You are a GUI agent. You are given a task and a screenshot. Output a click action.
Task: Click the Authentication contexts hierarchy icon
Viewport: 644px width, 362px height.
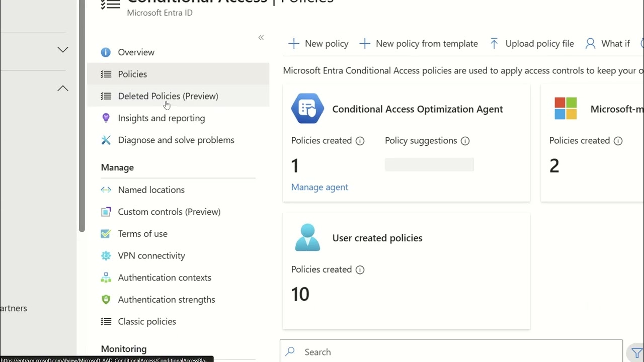(106, 278)
